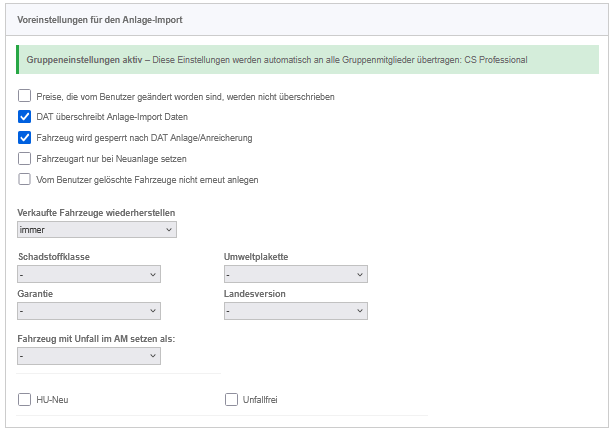Click the 'Voreinstellungen für den Anlage-Import' header
The image size is (613, 431).
(100, 20)
